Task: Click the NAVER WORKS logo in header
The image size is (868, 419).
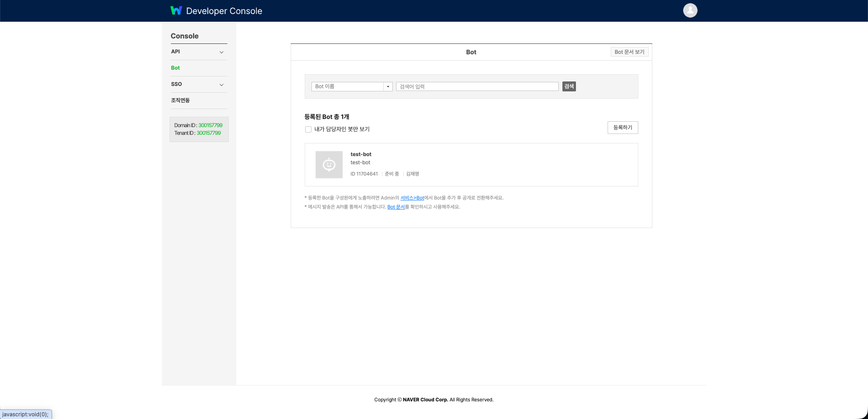Action: pos(176,10)
